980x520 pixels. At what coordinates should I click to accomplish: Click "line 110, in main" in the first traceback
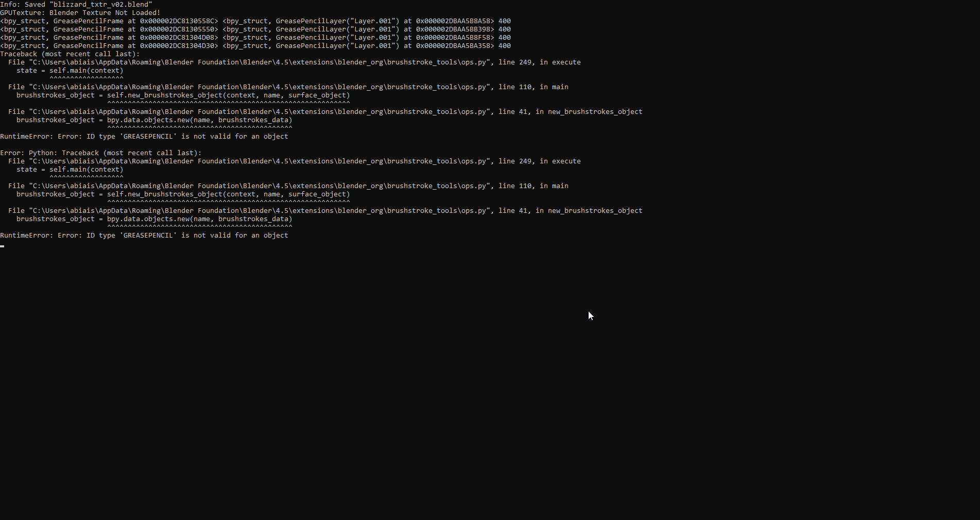[533, 87]
